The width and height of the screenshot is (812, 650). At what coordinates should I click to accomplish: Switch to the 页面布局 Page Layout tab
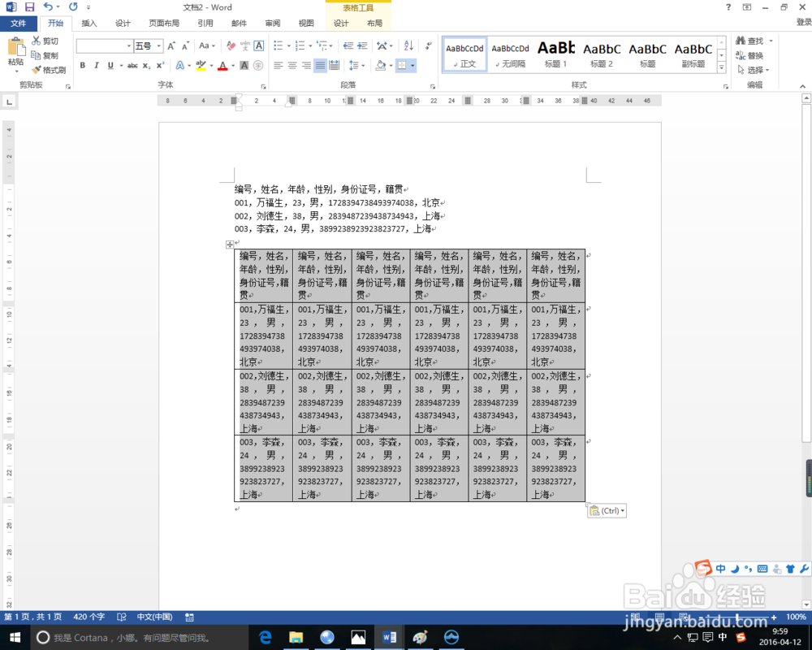(x=164, y=23)
